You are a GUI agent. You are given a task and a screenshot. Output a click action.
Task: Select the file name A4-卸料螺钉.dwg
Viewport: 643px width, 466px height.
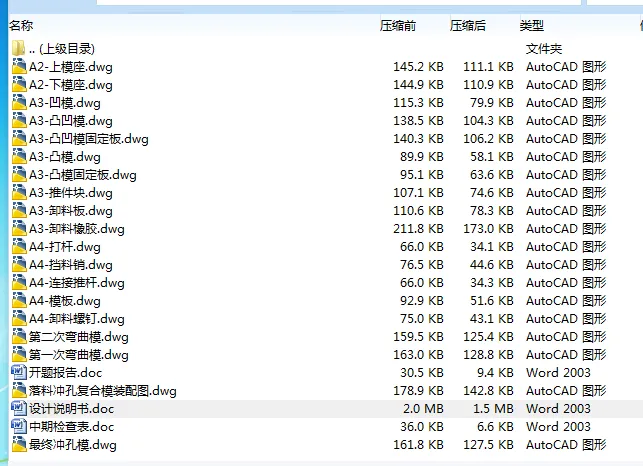click(x=77, y=320)
